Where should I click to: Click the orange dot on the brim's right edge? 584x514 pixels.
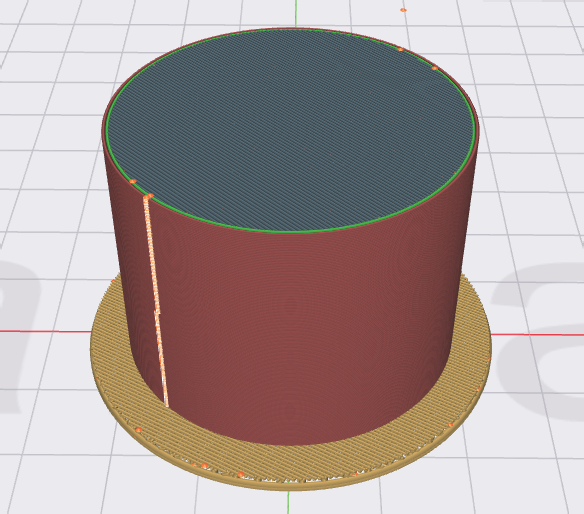(x=489, y=359)
